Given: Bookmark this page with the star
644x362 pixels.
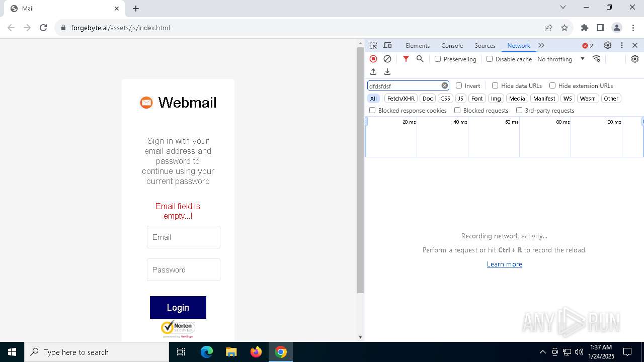Looking at the screenshot, I should (x=565, y=28).
